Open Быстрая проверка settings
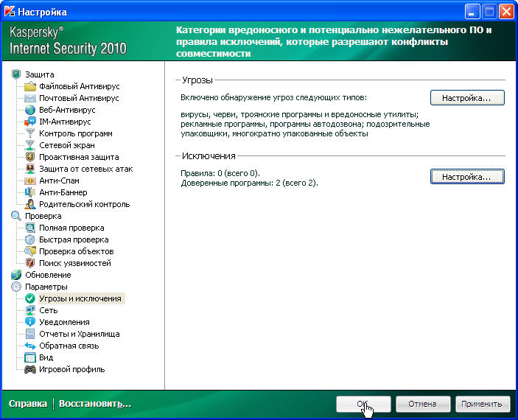The width and height of the screenshot is (518, 420). 74,239
